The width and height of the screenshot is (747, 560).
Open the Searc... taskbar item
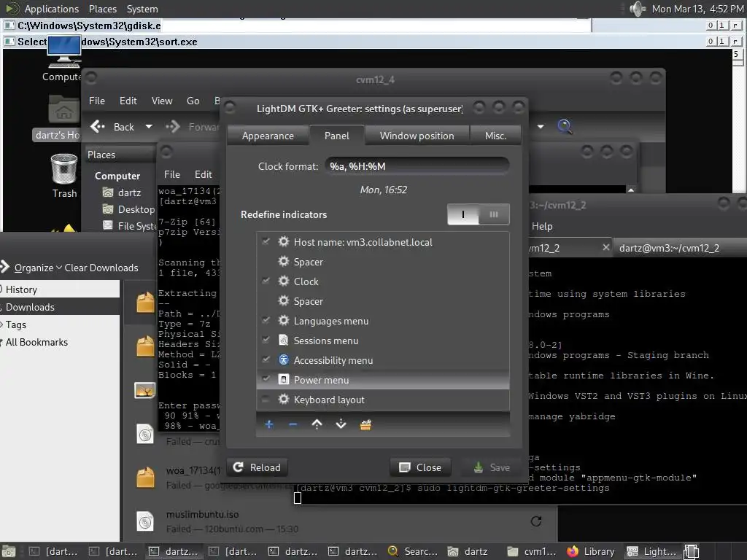click(413, 551)
